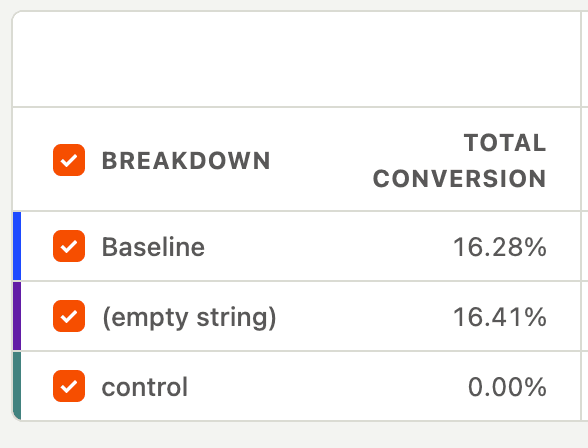Sort by the TOTAL CONVERSION column header
Image resolution: width=588 pixels, height=448 pixels.
pyautogui.click(x=459, y=160)
